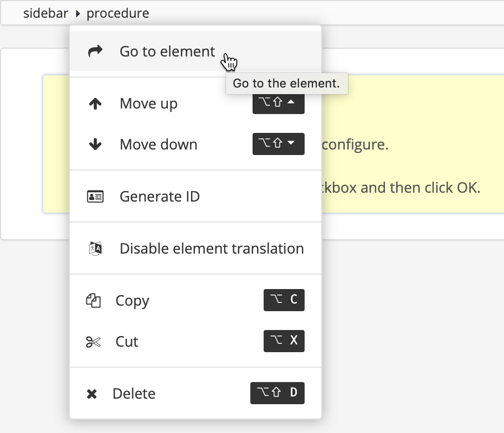Click the Delete X icon
The image size is (504, 433).
pyautogui.click(x=93, y=393)
